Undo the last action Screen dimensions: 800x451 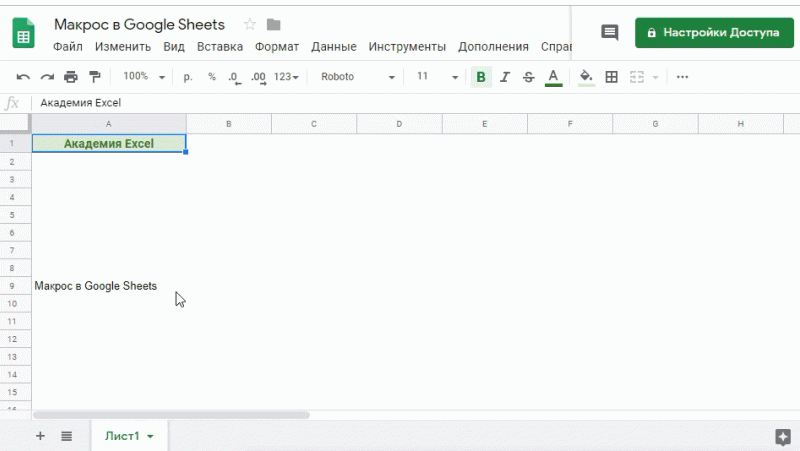pos(23,77)
